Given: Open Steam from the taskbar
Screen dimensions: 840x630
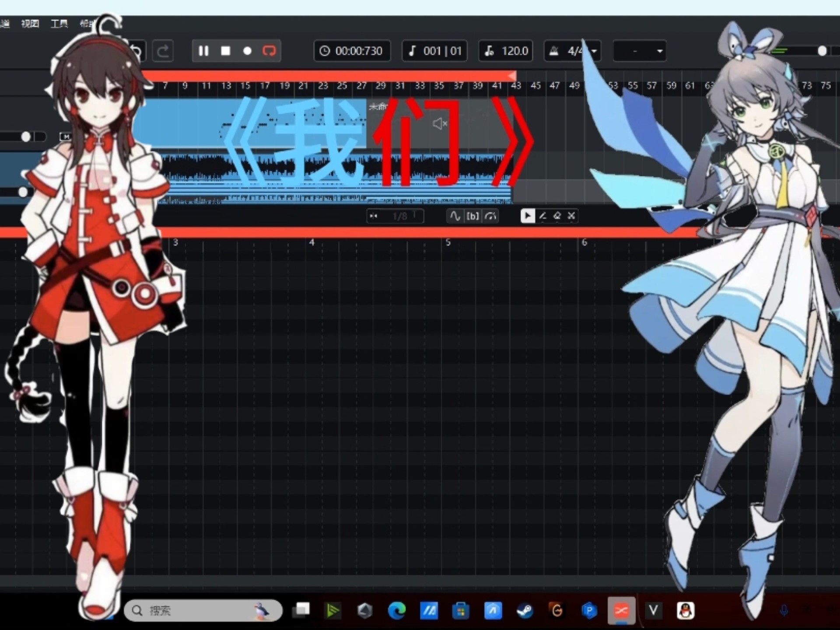Looking at the screenshot, I should click(525, 610).
